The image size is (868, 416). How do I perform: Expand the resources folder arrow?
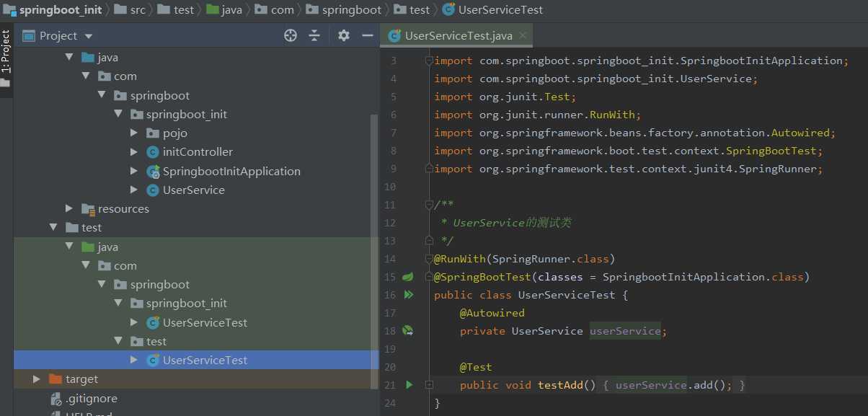69,209
